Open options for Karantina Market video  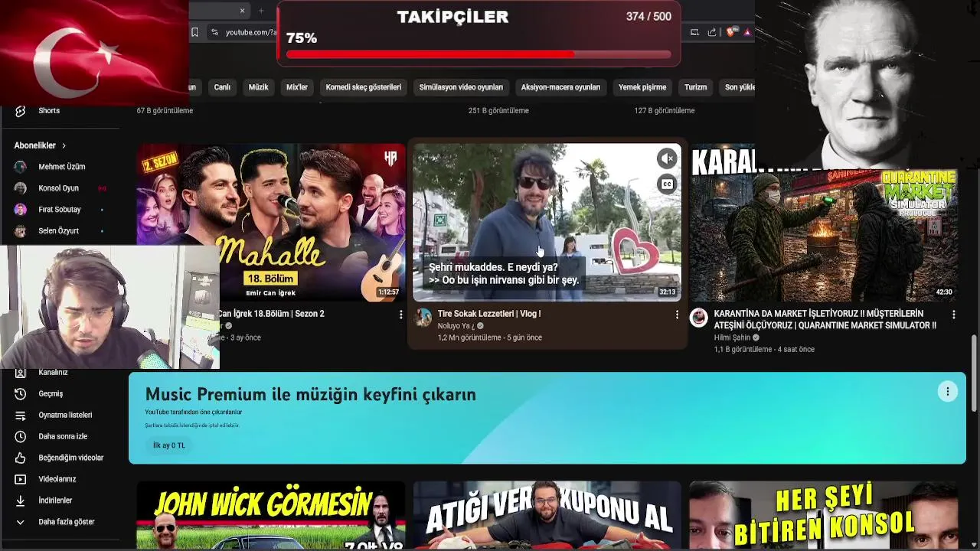[953, 315]
